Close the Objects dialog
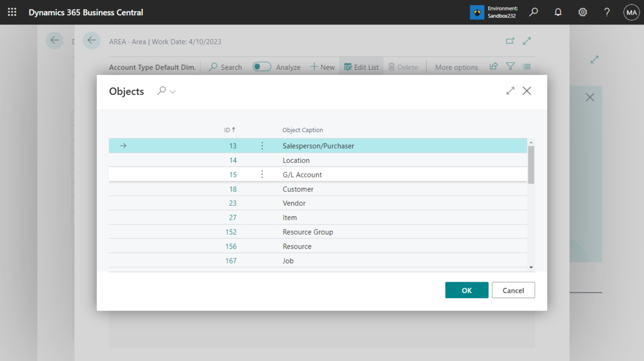Image resolution: width=644 pixels, height=361 pixels. pos(526,91)
